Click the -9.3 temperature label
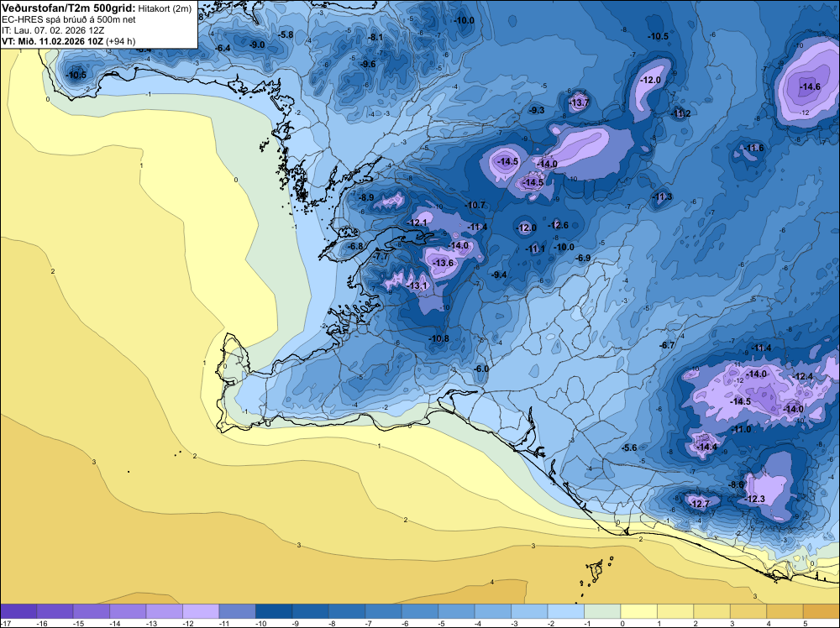Image resolution: width=840 pixels, height=628 pixels. click(x=536, y=110)
